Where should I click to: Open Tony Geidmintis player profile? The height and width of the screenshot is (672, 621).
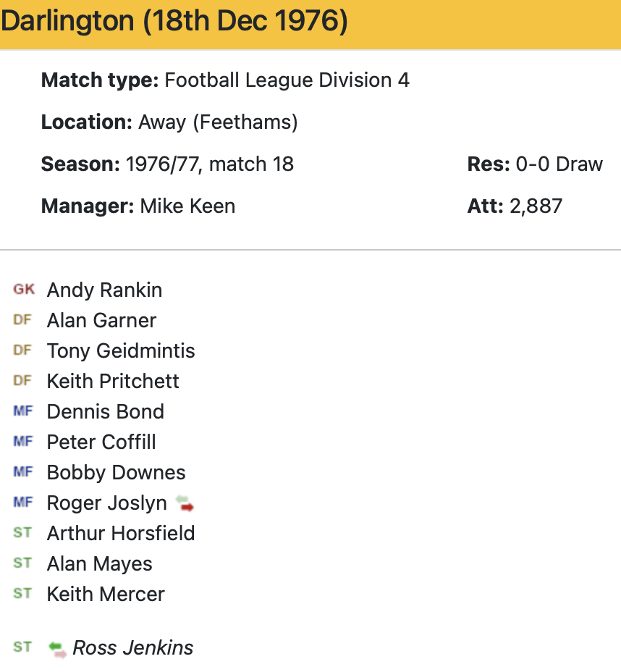(x=121, y=350)
